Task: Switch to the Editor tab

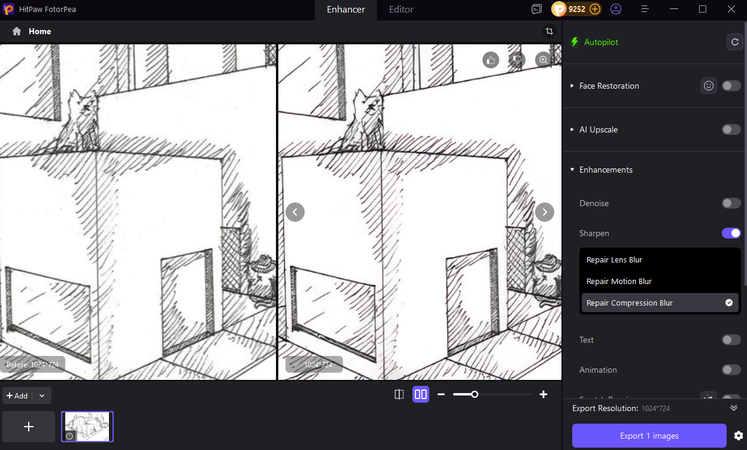Action: coord(401,9)
